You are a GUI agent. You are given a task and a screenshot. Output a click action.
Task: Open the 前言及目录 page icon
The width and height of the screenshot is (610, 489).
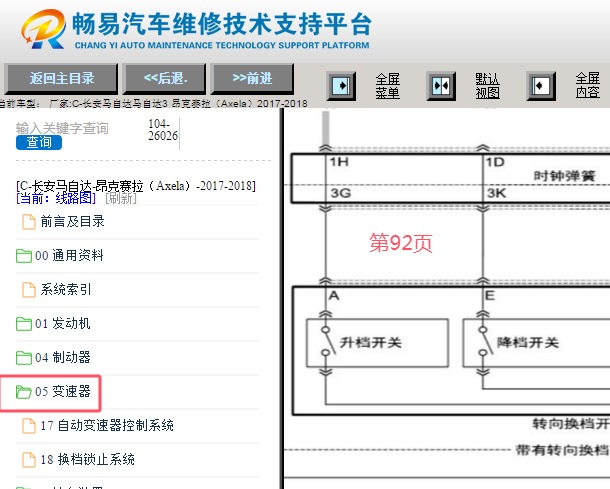(x=29, y=222)
